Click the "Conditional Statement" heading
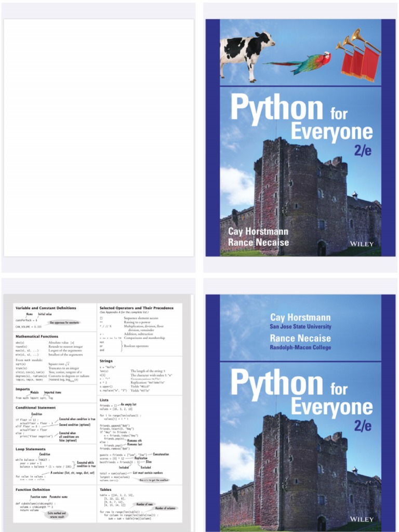The width and height of the screenshot is (399, 532). point(36,407)
